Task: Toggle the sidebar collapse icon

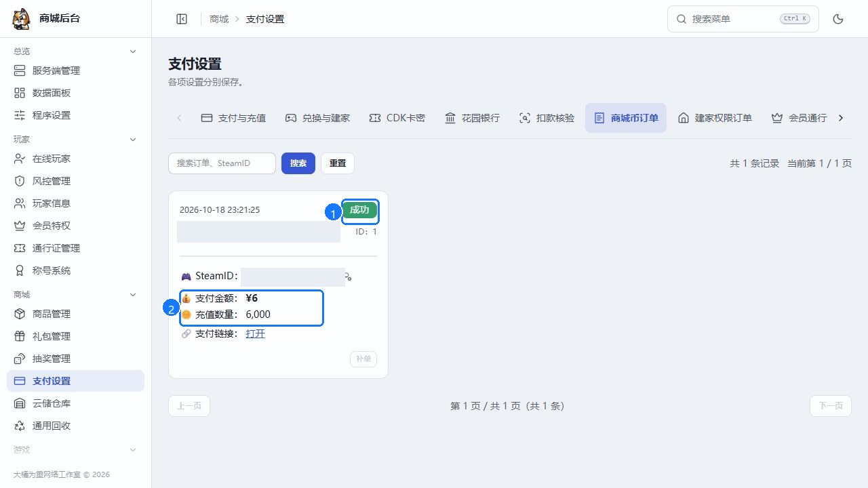Action: coord(182,19)
